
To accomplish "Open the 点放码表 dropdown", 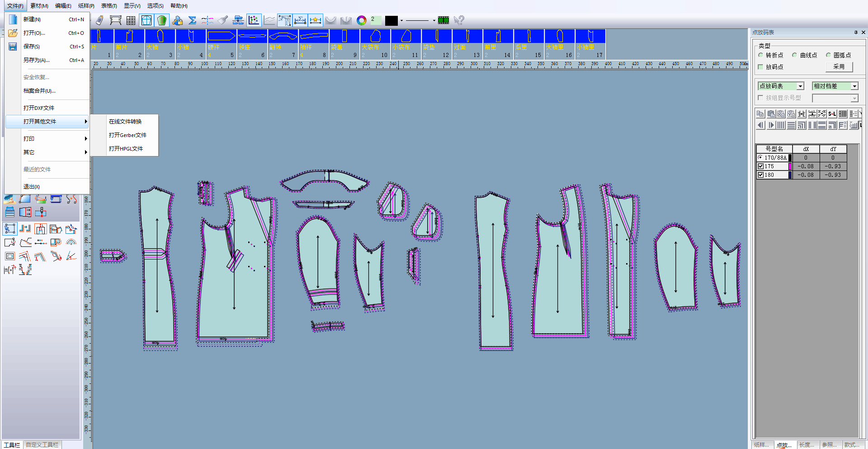I will 800,86.
